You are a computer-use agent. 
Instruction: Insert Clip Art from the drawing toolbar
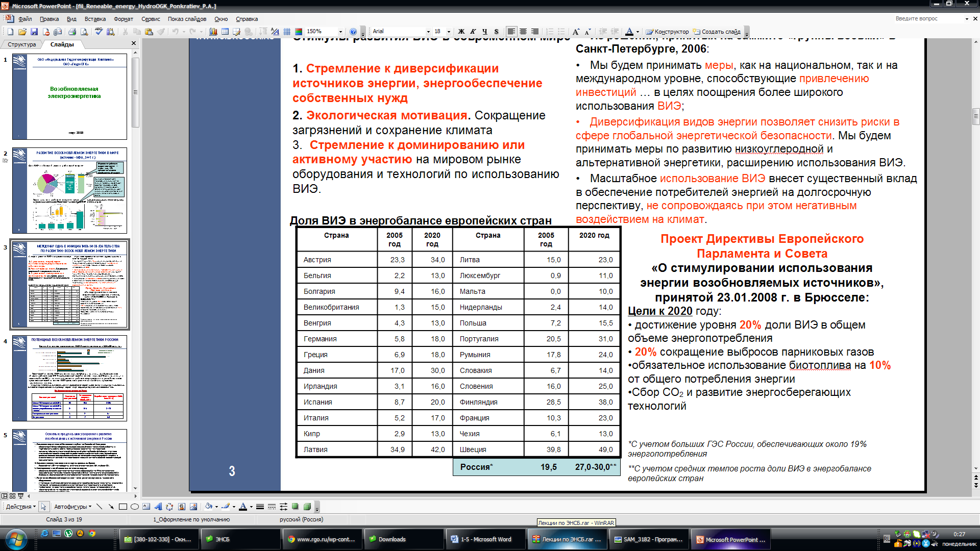pyautogui.click(x=182, y=507)
